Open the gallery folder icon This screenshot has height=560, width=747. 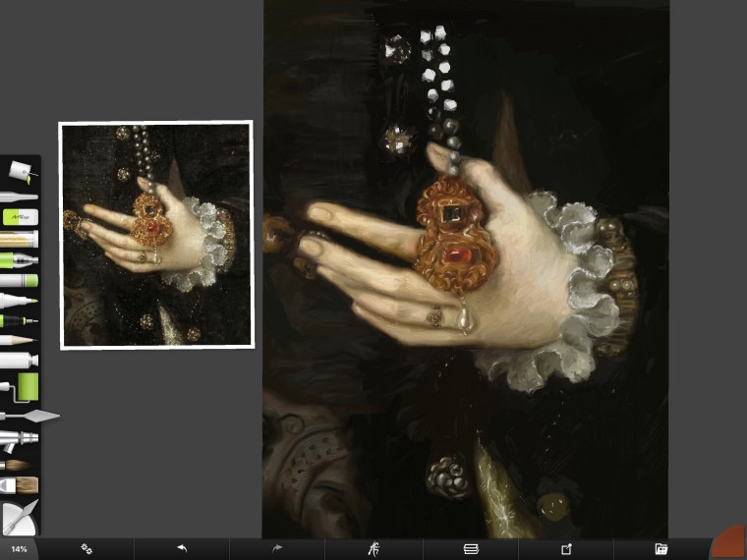661,549
